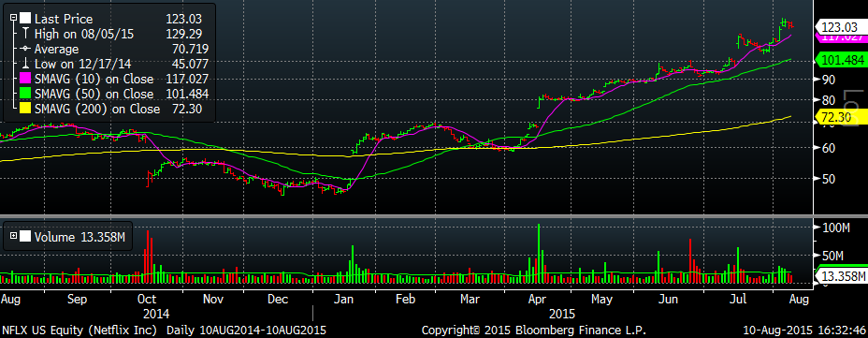
Task: Click the 2014 year label
Action: coord(156,314)
